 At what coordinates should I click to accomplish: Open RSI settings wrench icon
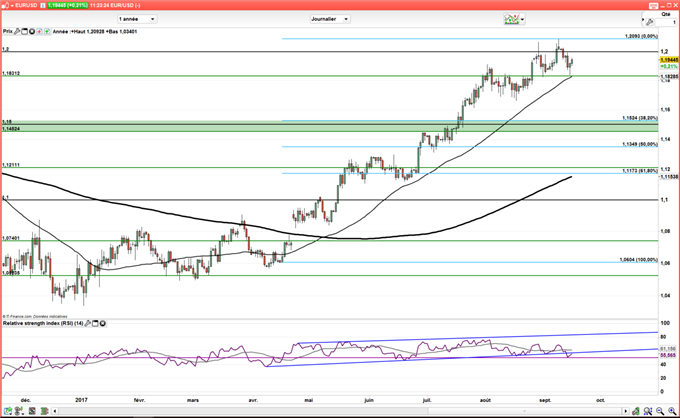88,323
